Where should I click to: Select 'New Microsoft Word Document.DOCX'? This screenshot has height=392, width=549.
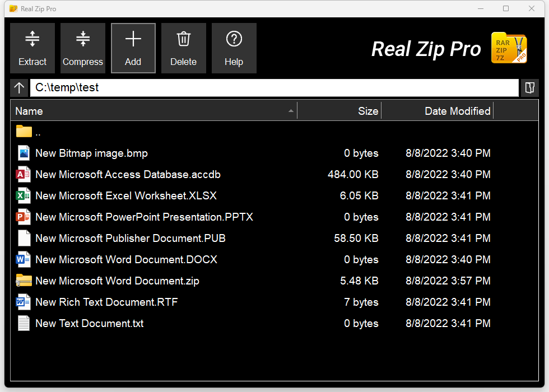(x=127, y=259)
